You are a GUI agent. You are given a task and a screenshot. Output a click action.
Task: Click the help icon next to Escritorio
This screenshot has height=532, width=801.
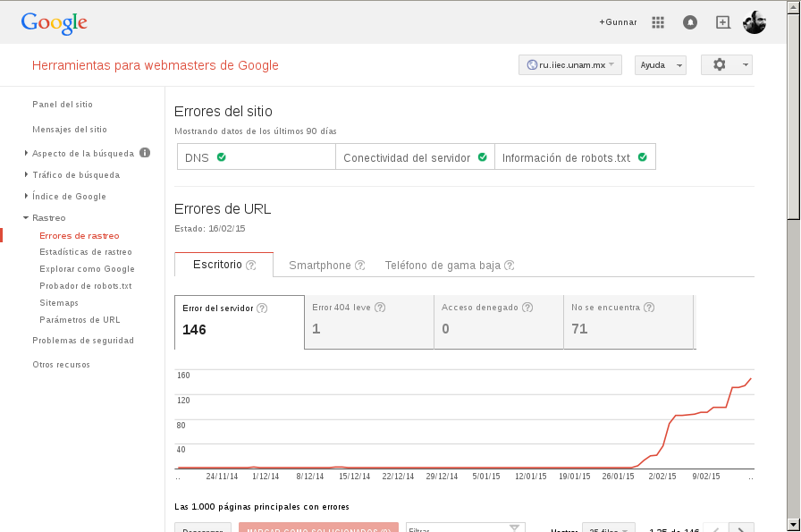point(251,266)
